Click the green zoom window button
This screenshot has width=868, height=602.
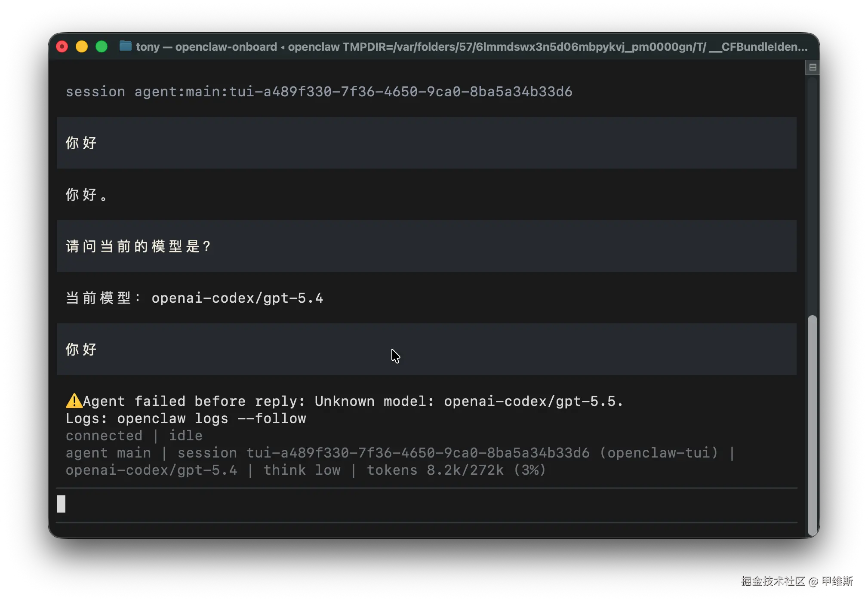tap(102, 46)
